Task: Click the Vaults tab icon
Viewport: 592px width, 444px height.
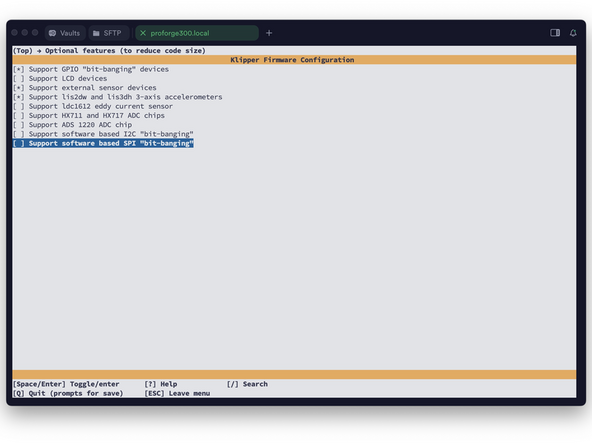Action: [x=52, y=33]
